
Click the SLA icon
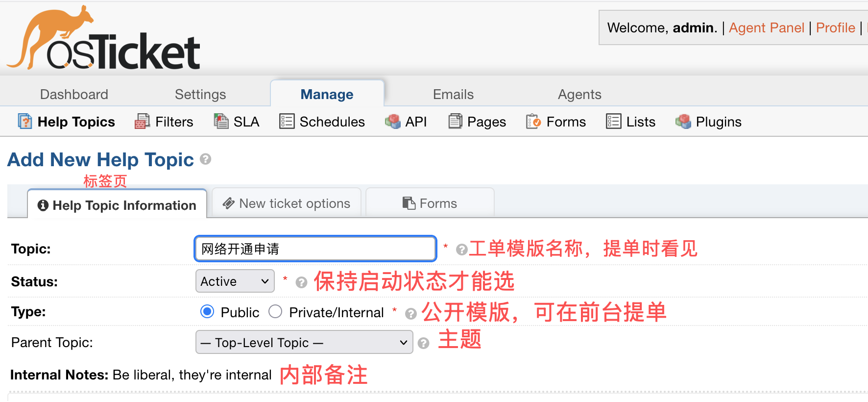coord(221,121)
